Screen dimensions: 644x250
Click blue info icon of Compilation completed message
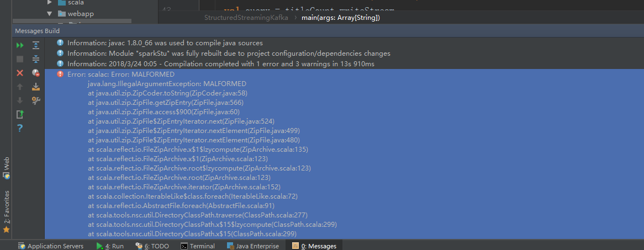pos(60,64)
